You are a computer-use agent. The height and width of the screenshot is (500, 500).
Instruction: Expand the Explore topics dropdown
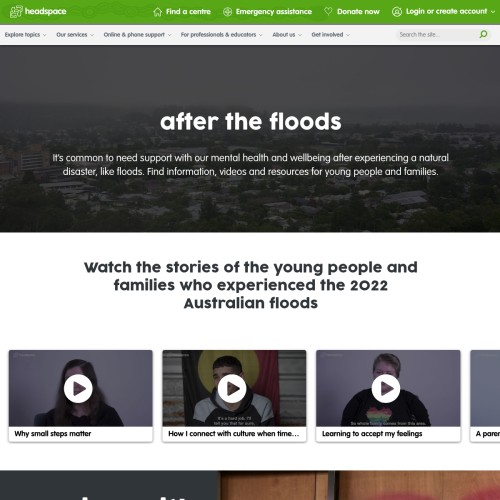[x=25, y=35]
